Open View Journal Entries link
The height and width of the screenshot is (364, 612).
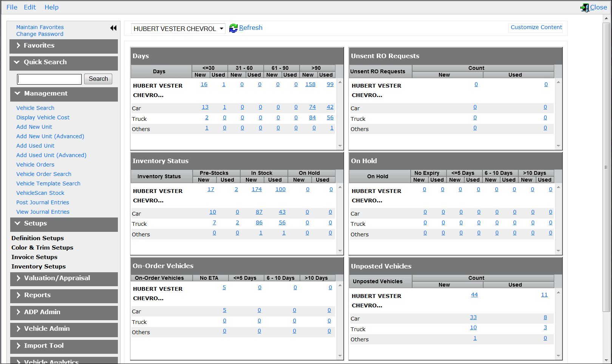click(43, 212)
